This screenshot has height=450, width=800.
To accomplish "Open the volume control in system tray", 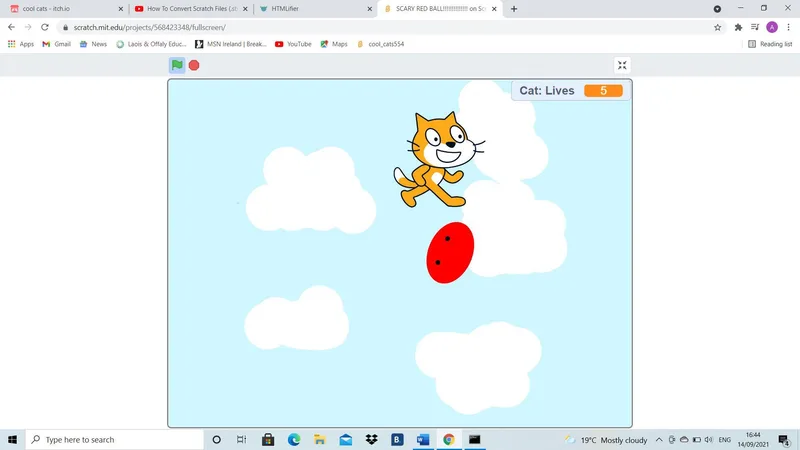I will tap(709, 440).
